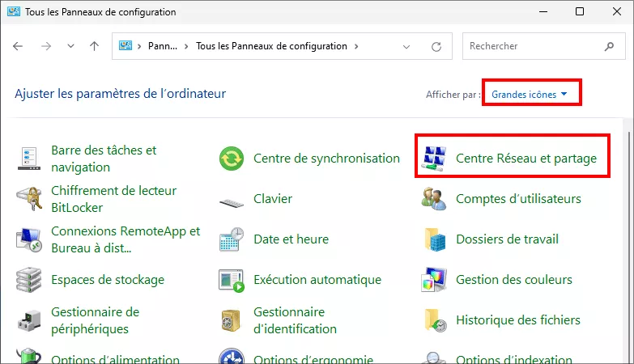Open the Espaces de stockage icon
The image size is (634, 364).
[x=29, y=280]
